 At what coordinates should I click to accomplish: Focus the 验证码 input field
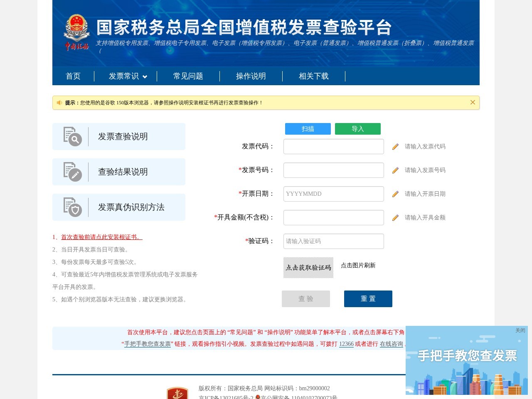334,241
